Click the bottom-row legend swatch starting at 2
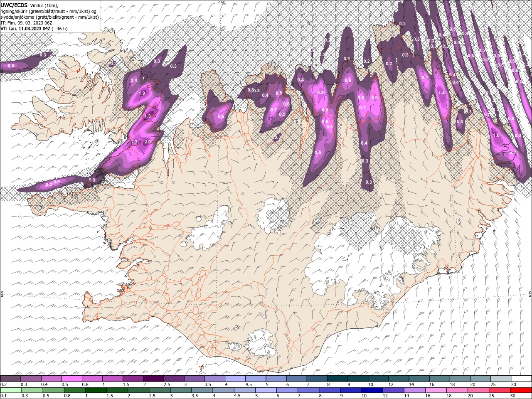Screen dimensions: 532x399 click(138, 390)
